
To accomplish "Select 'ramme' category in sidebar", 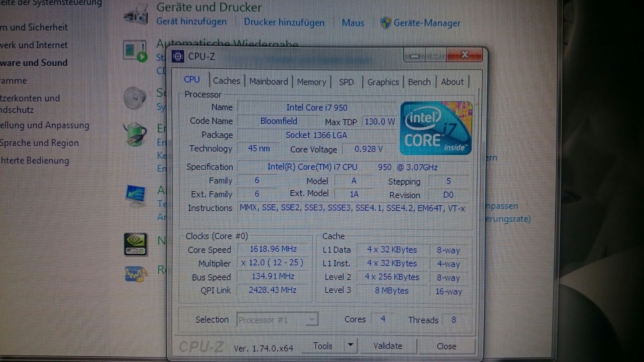I will [x=13, y=81].
